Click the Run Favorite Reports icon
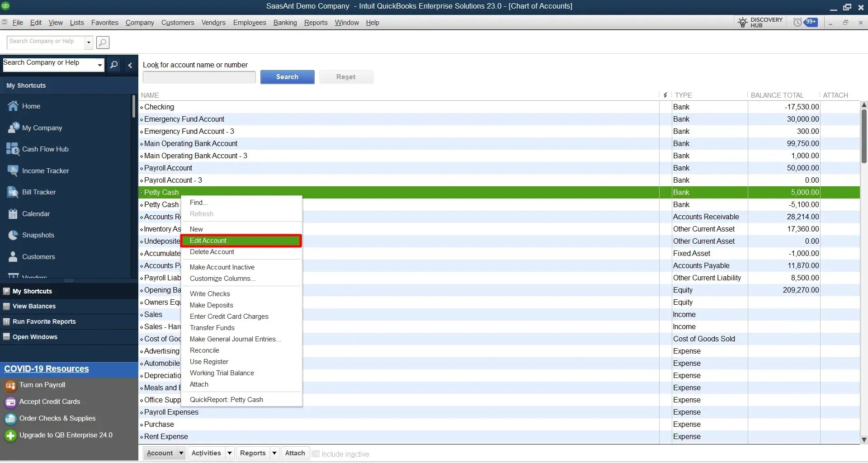Viewport: 868px width, 463px height. 6,321
